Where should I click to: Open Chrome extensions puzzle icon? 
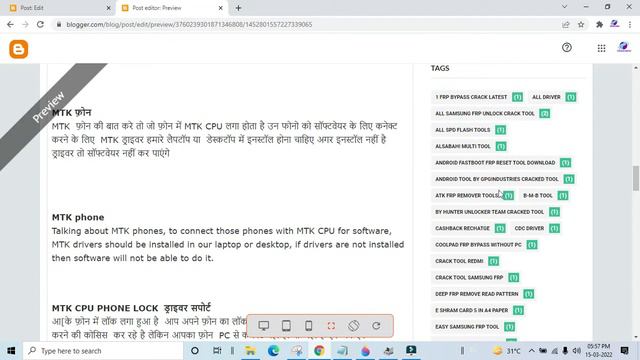(x=599, y=25)
